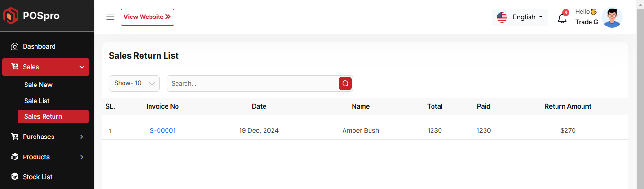Click the Purchases cart icon
Viewport: 644px width, 189px height.
(15, 137)
